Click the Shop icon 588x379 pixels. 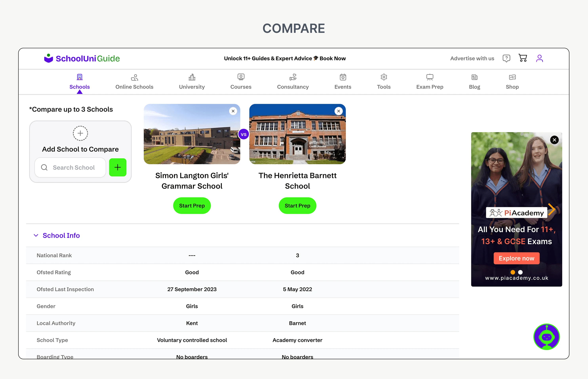[x=512, y=77]
